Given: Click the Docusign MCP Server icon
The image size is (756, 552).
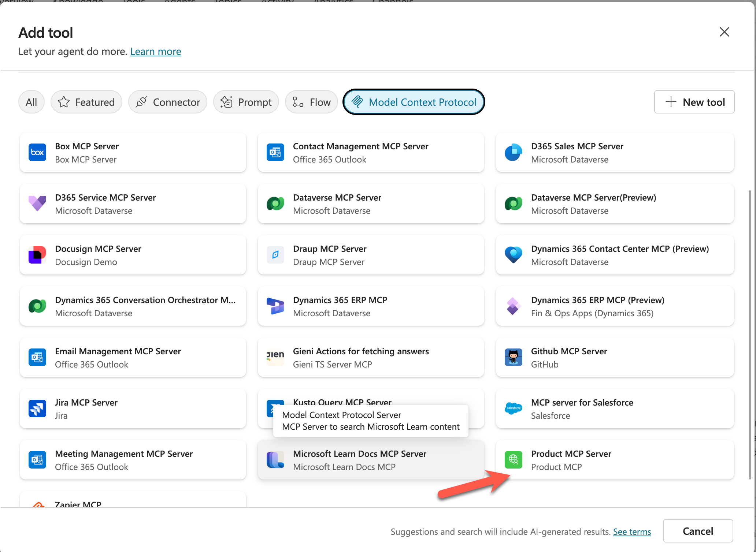Looking at the screenshot, I should 37,255.
